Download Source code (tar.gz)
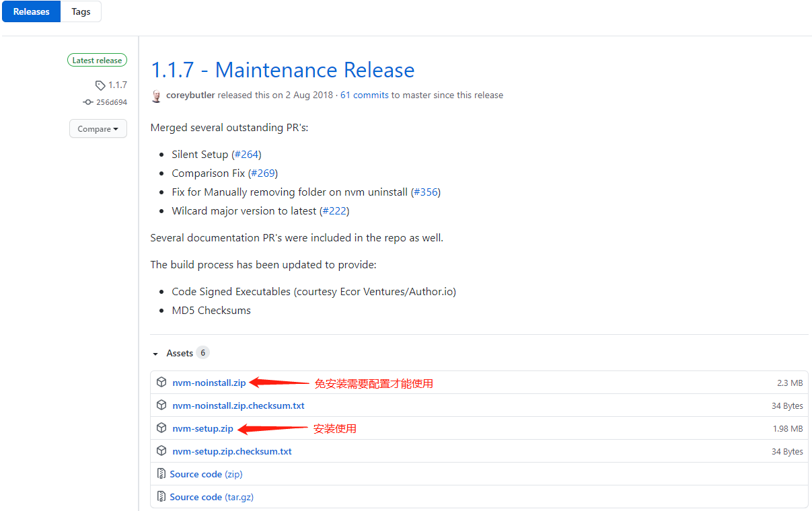 tap(211, 498)
